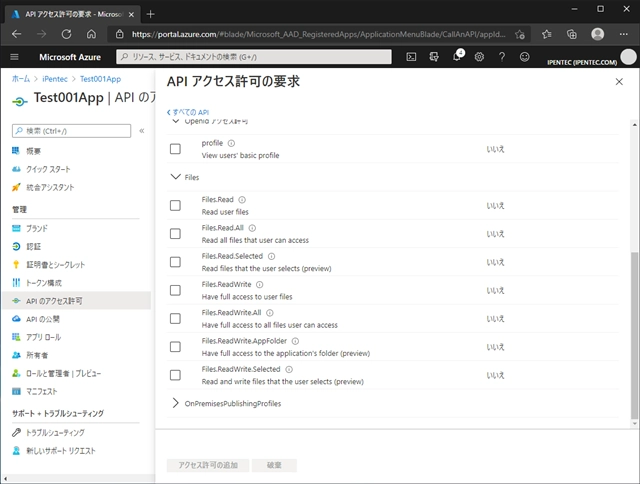Show info for Files.Read permission
The image size is (640, 484).
[x=242, y=200]
